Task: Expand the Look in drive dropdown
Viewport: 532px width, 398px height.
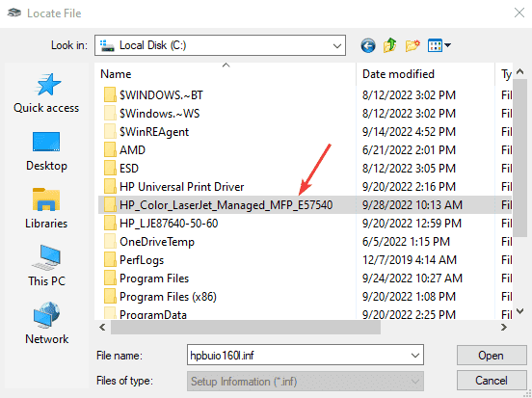Action: [337, 45]
